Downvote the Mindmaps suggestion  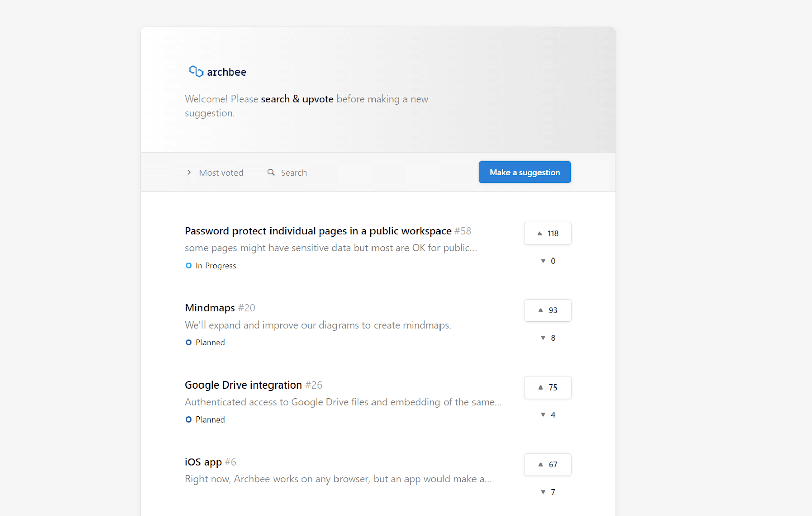[x=548, y=338]
